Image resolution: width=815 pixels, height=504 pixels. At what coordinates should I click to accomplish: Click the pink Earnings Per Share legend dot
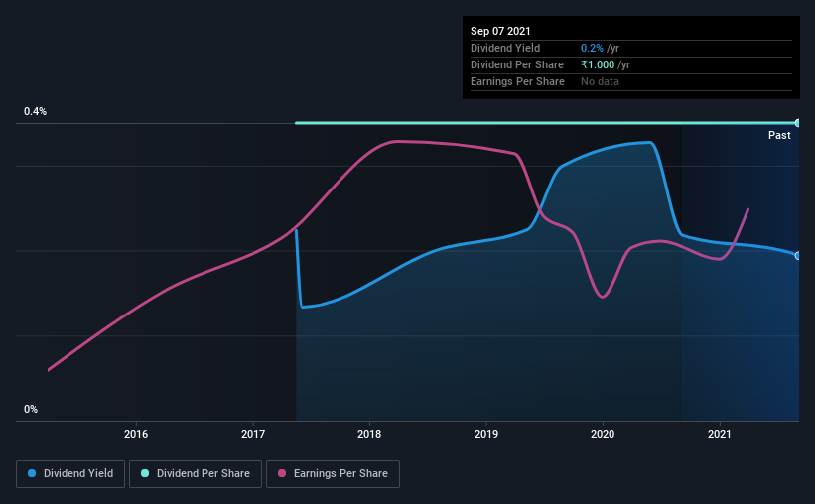(x=282, y=473)
